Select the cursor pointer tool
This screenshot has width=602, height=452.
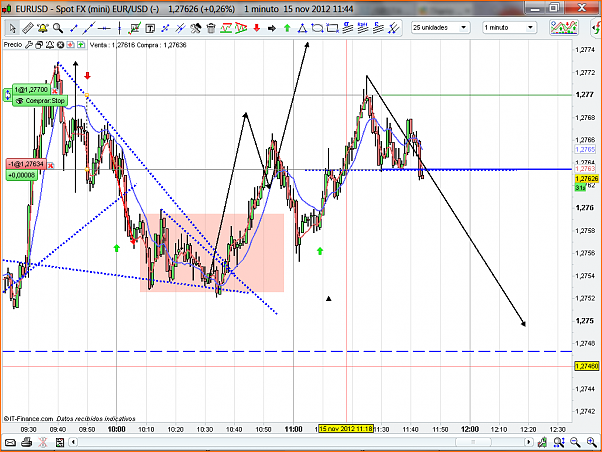click(x=12, y=28)
